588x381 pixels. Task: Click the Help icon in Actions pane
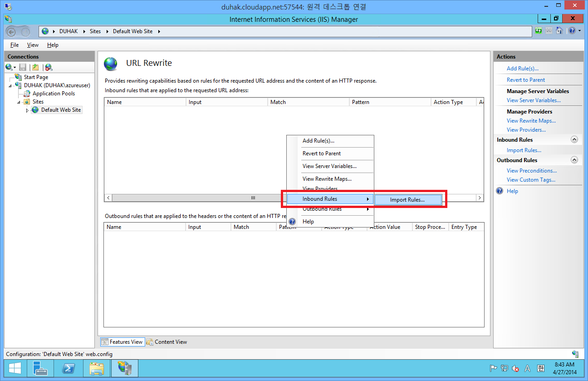click(x=500, y=191)
